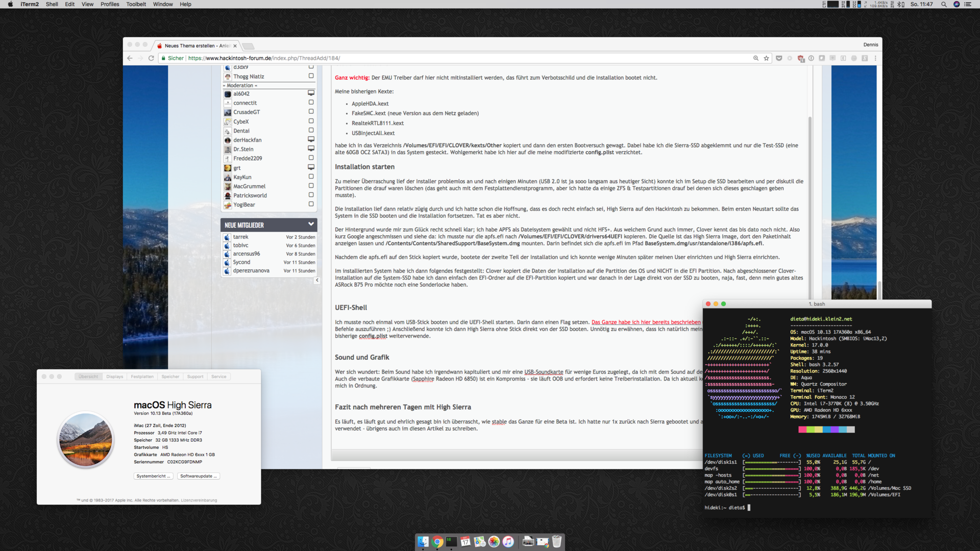Click the uBlock Origin extension icon
Viewport: 980px width, 551px height.
click(800, 58)
